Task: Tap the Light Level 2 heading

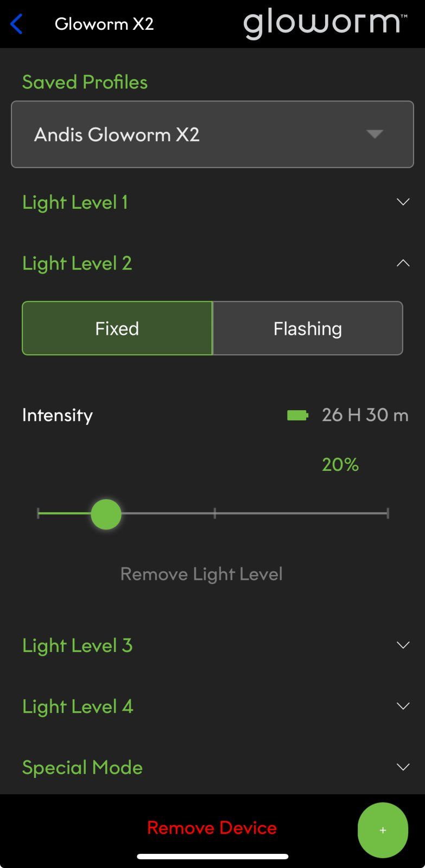Action: click(x=77, y=263)
